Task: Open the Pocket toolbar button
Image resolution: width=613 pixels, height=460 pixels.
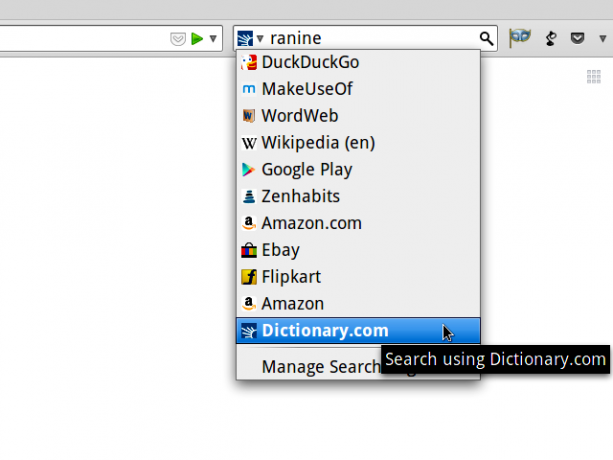Action: (577, 38)
